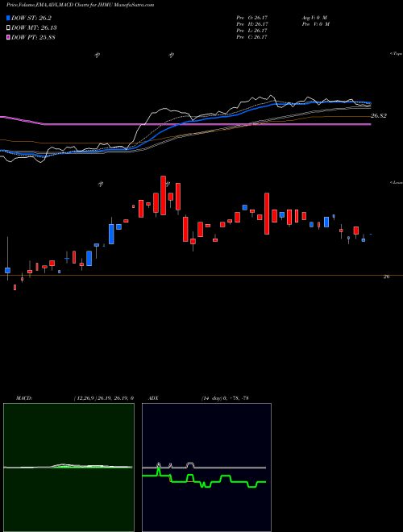Image resolution: width=403 pixels, height=532 pixels.
Task: Click the white DOW MT legend swatch
Action: pyautogui.click(x=9, y=27)
